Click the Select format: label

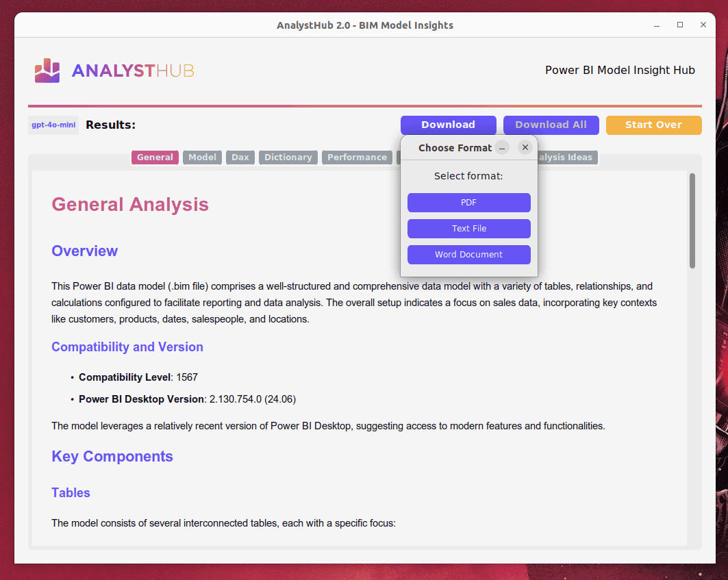pyautogui.click(x=468, y=176)
